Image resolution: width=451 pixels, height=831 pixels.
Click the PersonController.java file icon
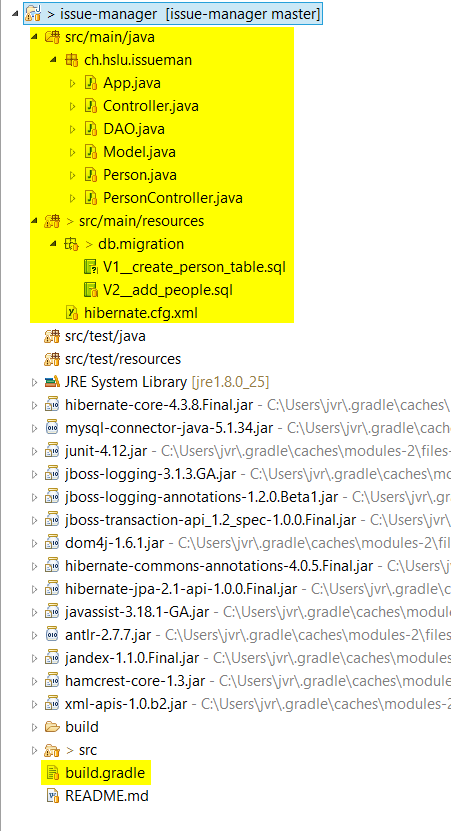click(x=91, y=198)
